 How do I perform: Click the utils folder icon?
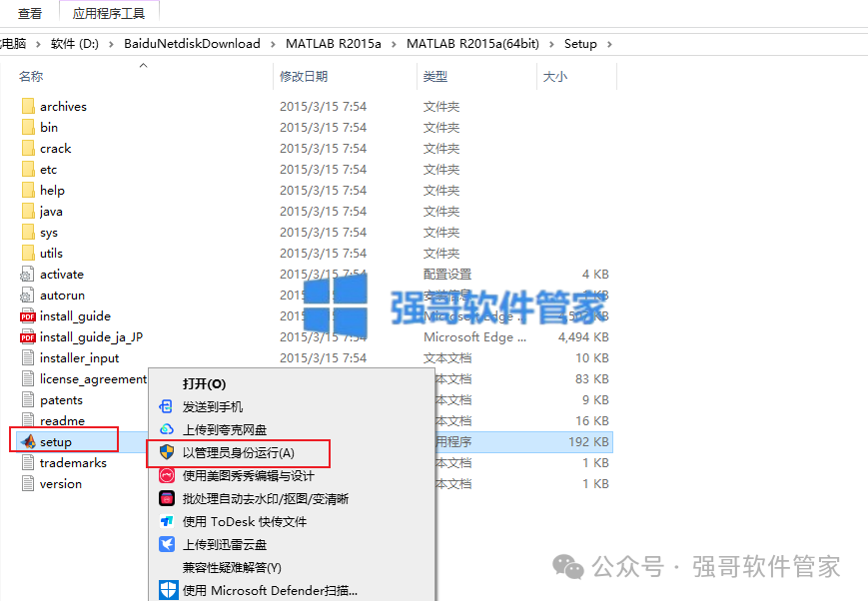tap(28, 254)
